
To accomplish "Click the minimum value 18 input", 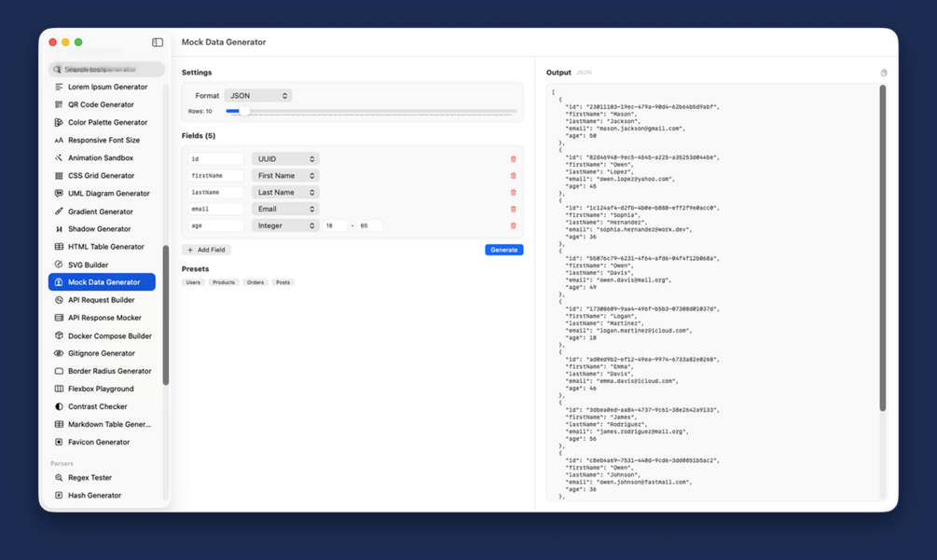I will pyautogui.click(x=336, y=225).
